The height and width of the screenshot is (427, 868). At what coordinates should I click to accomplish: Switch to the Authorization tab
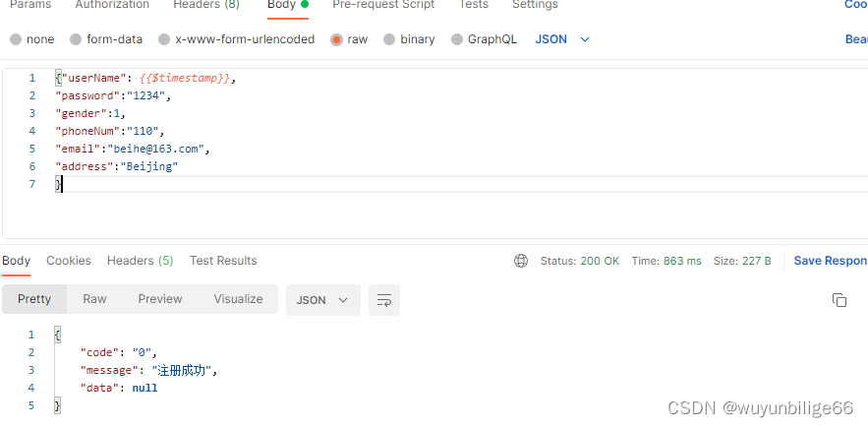click(112, 5)
